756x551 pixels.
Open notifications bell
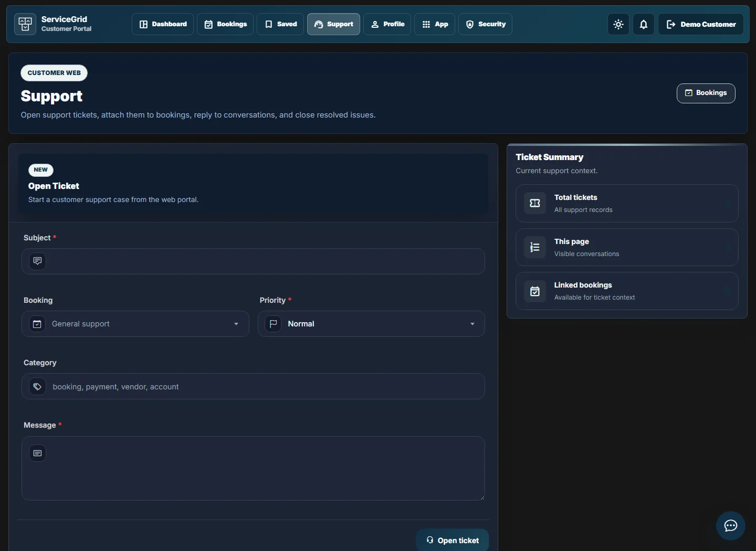point(644,24)
